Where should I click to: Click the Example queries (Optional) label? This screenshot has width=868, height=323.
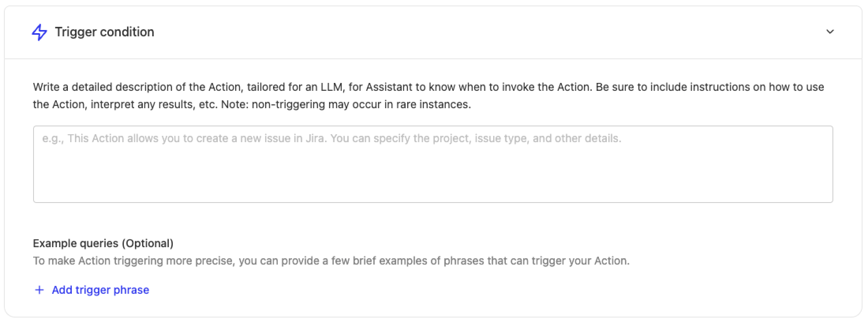(x=103, y=243)
